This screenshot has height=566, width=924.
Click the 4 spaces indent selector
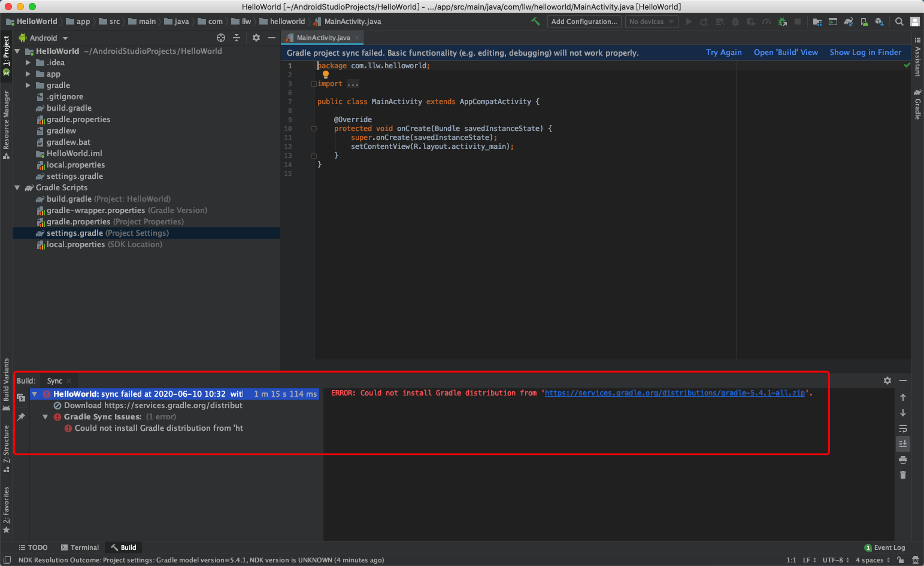pos(873,560)
